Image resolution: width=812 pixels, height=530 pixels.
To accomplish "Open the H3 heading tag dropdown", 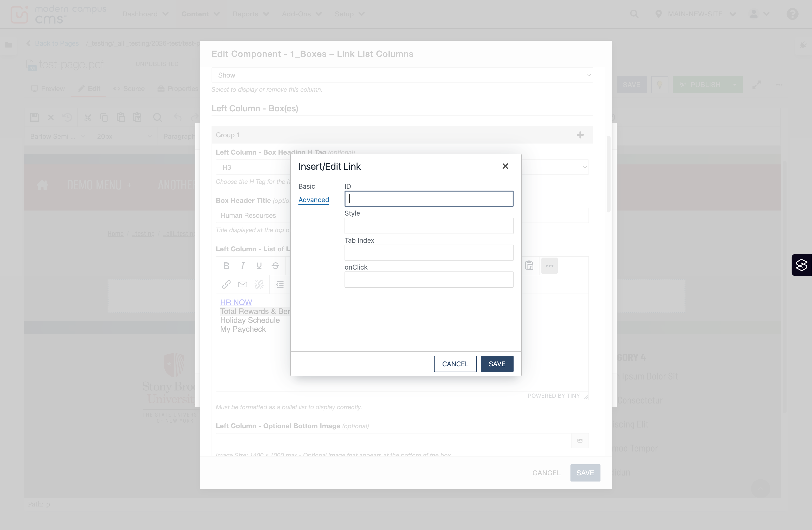I will (402, 167).
